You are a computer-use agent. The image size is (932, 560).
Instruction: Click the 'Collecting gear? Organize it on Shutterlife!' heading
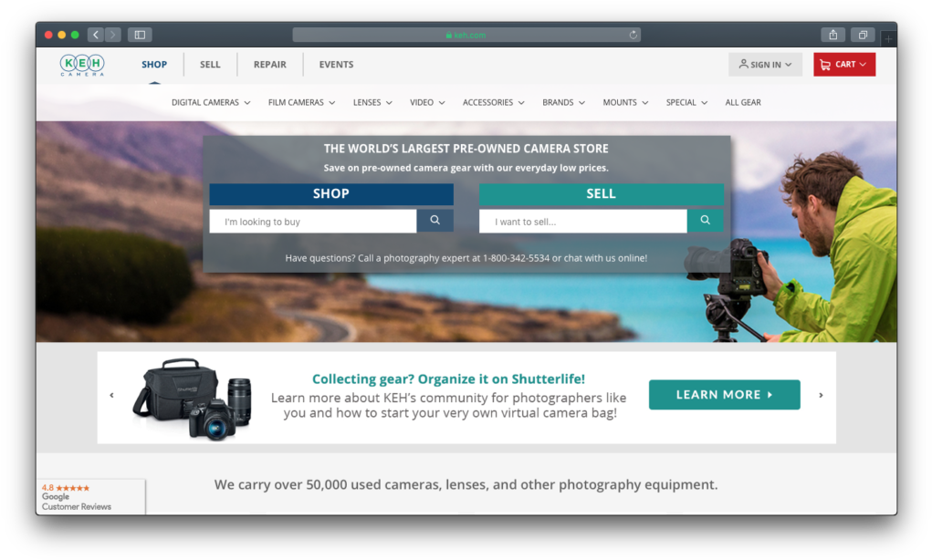448,379
